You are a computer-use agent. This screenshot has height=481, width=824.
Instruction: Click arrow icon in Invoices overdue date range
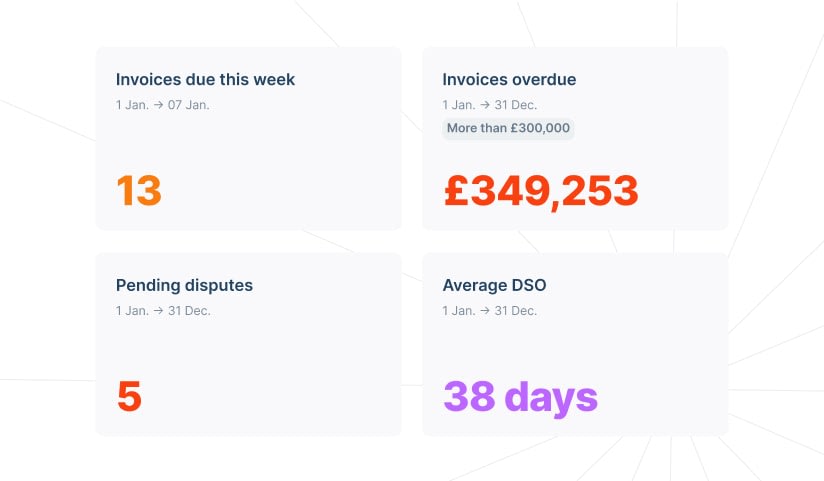pos(485,105)
